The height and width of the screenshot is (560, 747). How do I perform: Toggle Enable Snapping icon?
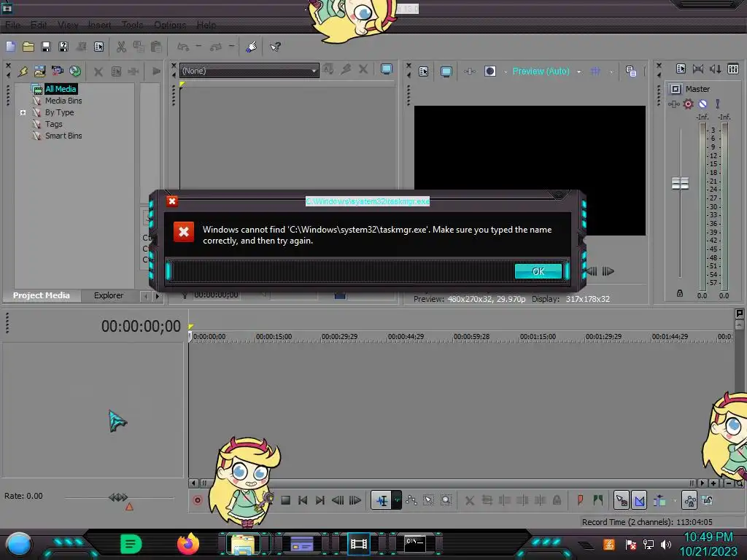pos(622,500)
